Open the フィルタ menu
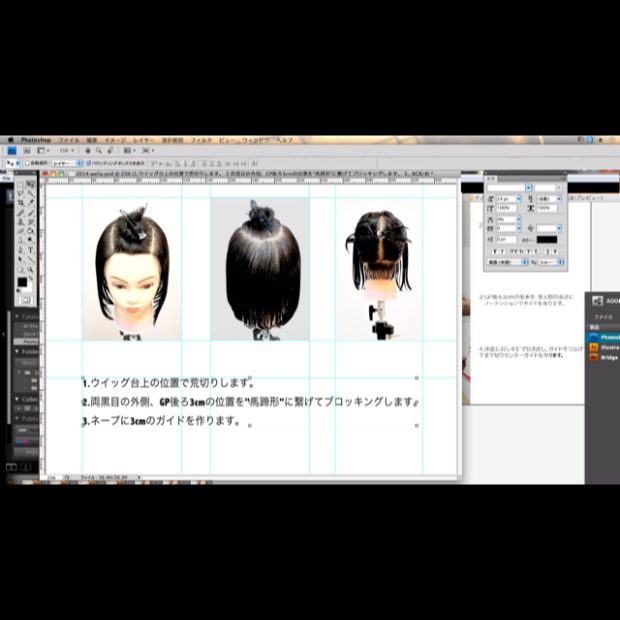The height and width of the screenshot is (620, 620). coord(201,140)
